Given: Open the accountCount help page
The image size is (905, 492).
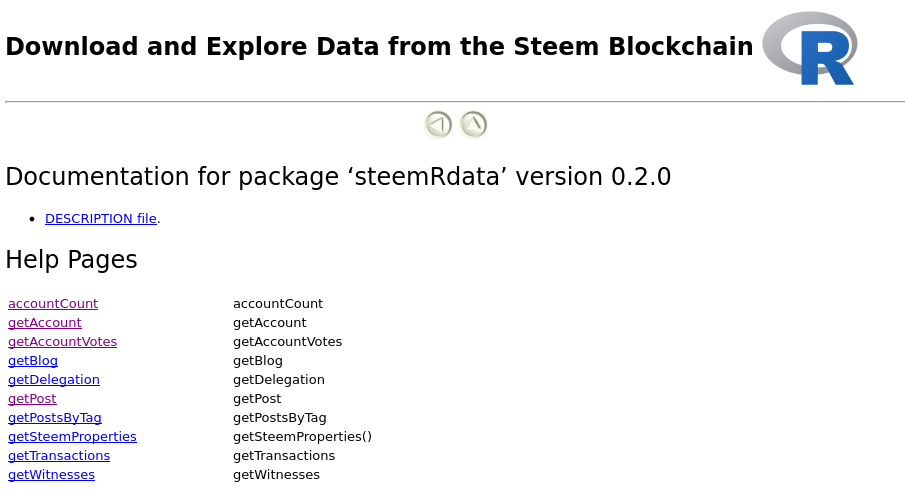Looking at the screenshot, I should pos(53,304).
